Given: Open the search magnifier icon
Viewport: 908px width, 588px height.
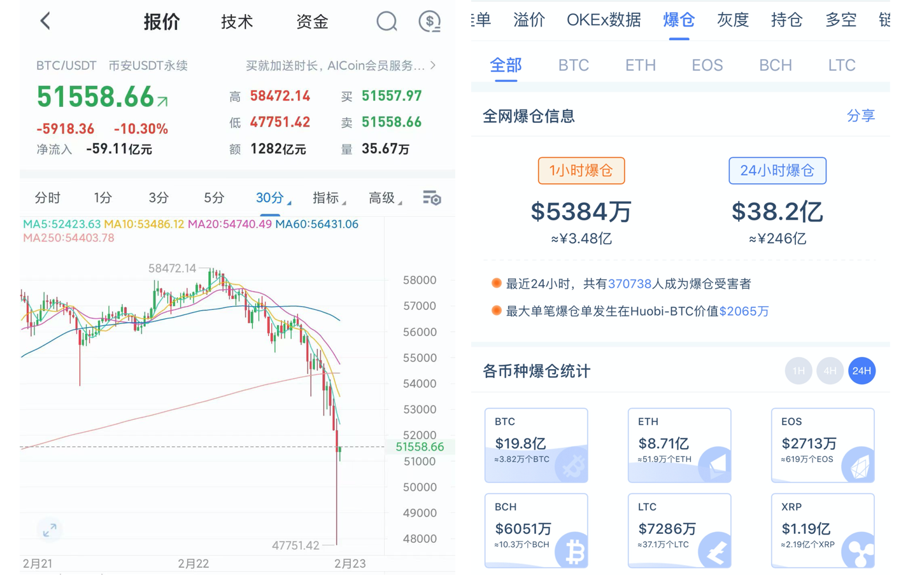Looking at the screenshot, I should tap(387, 21).
